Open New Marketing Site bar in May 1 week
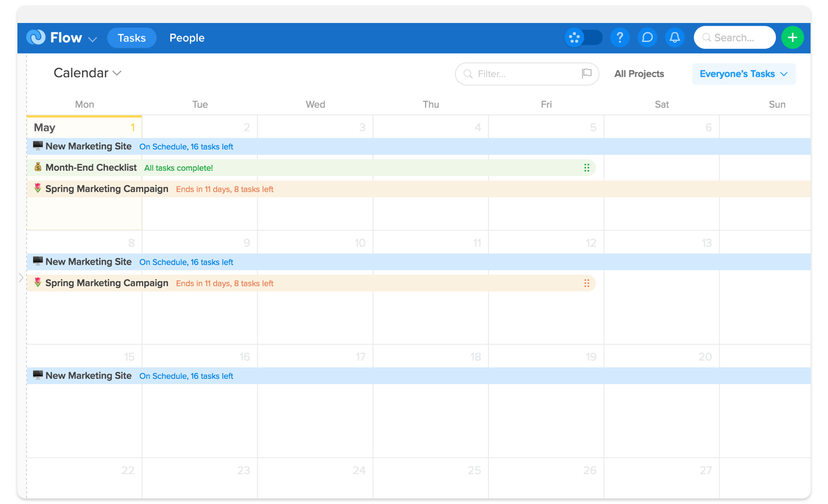This screenshot has width=828, height=504. tap(419, 147)
